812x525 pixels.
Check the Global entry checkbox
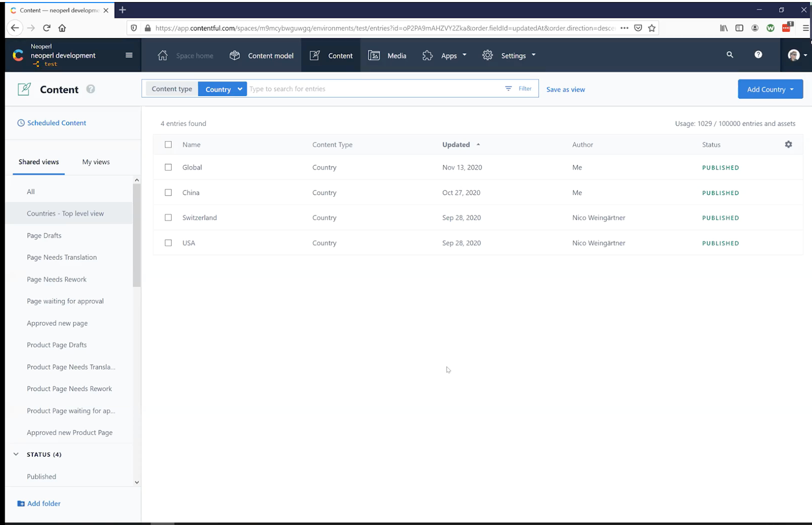coord(168,168)
